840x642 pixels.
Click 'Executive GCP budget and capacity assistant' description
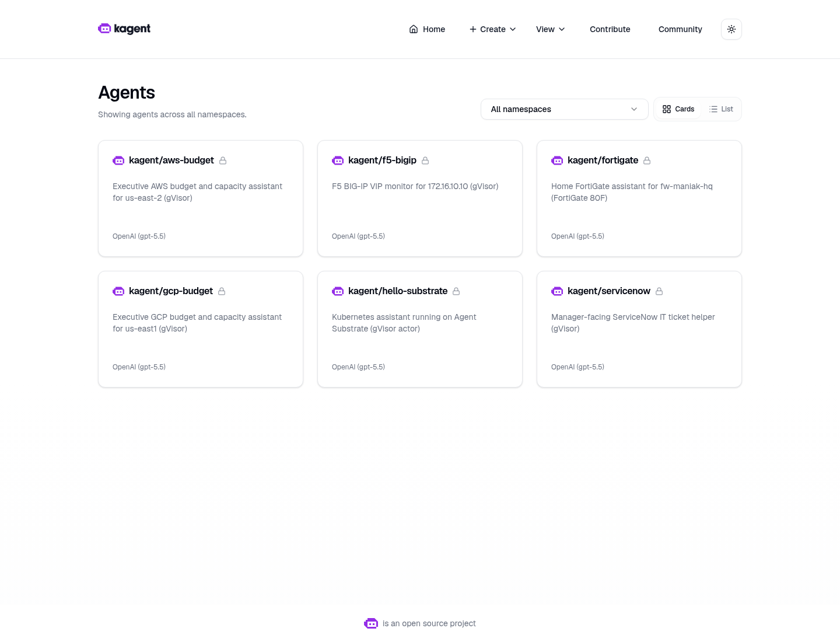[x=197, y=323]
